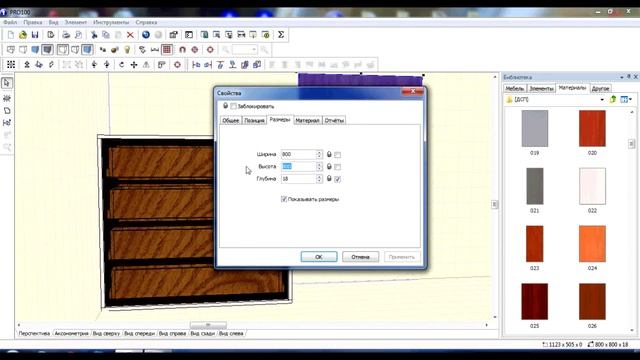Open the Мебель library tab
This screenshot has width=640, height=360.
tap(515, 88)
